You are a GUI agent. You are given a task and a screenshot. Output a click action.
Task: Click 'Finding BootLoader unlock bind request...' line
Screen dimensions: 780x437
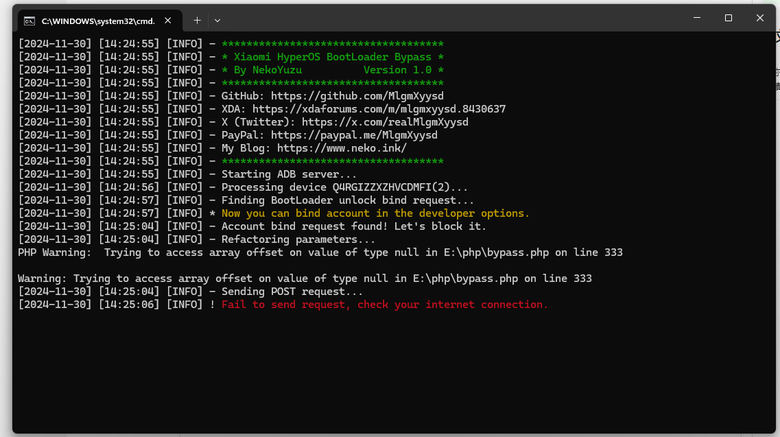click(x=348, y=200)
